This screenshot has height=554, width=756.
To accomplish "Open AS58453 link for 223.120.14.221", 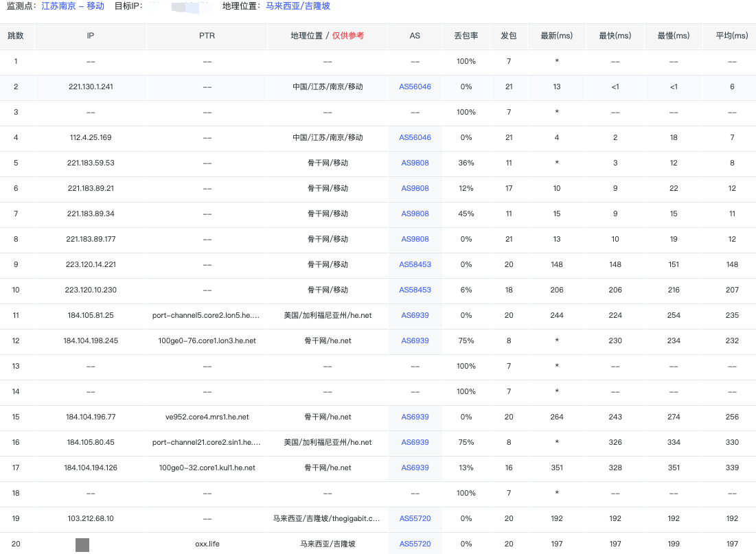I will (415, 264).
